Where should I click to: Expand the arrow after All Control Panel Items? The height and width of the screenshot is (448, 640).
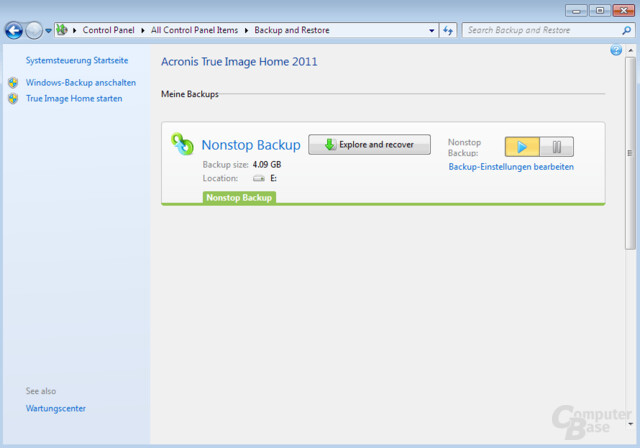246,30
